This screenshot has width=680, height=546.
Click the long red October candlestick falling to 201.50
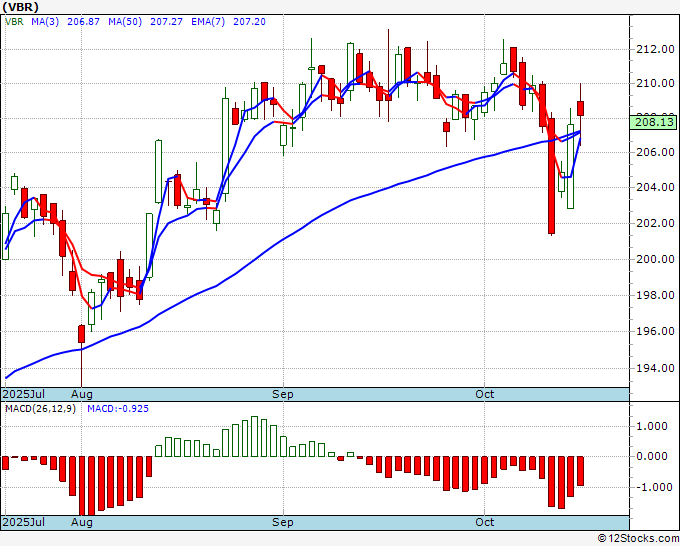click(552, 176)
